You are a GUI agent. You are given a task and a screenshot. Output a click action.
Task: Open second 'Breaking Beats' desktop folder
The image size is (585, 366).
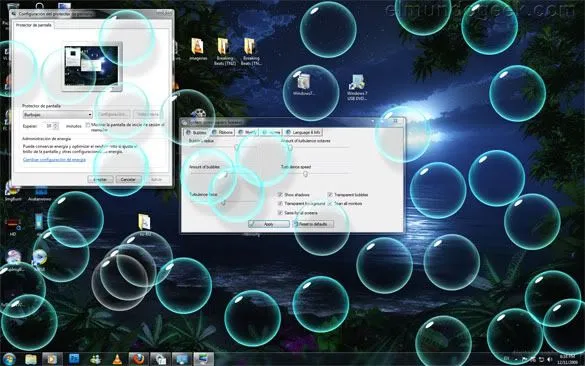click(x=251, y=51)
